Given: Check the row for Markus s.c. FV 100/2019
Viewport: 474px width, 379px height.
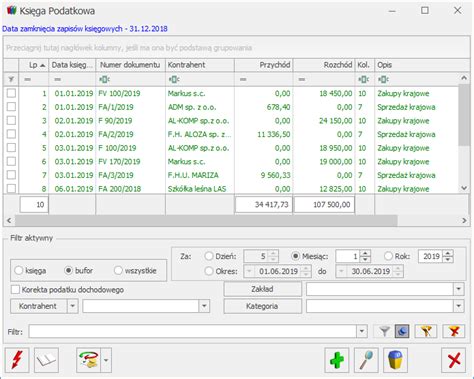Looking at the screenshot, I should point(11,93).
